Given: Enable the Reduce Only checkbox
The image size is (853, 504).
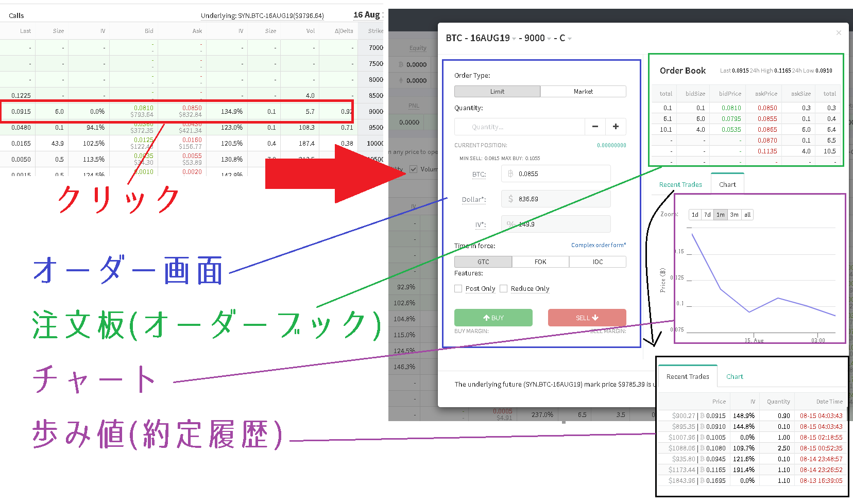Looking at the screenshot, I should 503,288.
